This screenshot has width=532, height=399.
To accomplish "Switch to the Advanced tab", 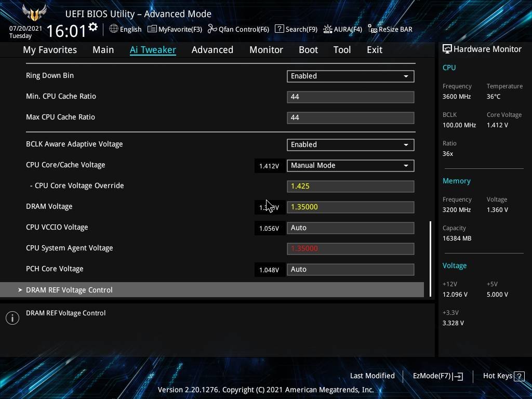I will [212, 50].
